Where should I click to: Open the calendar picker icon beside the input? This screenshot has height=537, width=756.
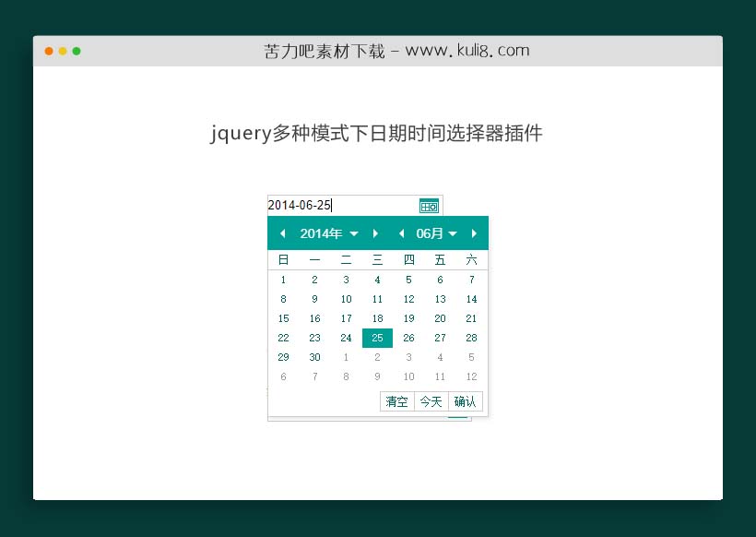click(428, 205)
